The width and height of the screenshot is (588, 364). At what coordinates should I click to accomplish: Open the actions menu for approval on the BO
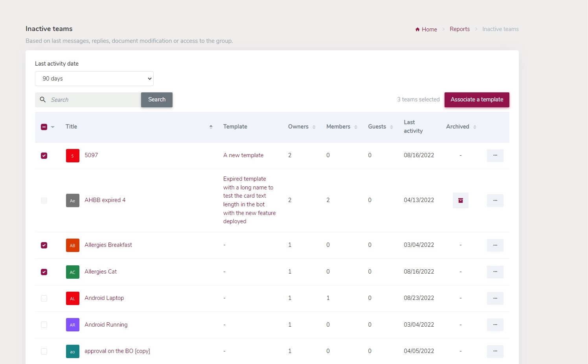click(x=495, y=351)
